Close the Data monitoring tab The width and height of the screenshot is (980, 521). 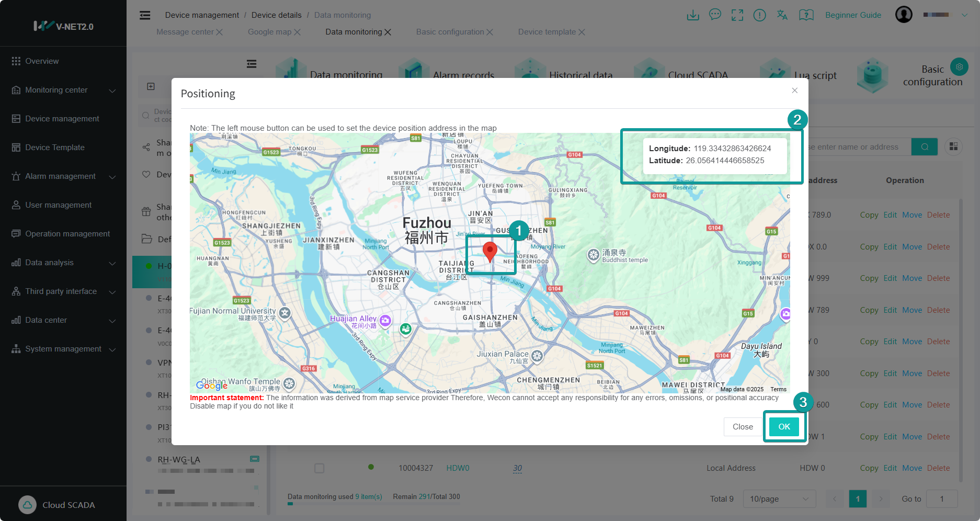point(388,32)
